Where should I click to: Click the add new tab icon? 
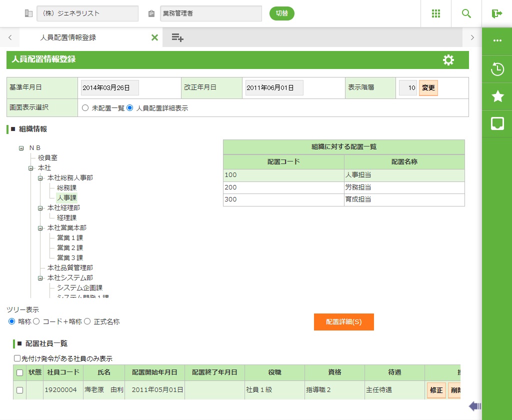click(x=177, y=37)
